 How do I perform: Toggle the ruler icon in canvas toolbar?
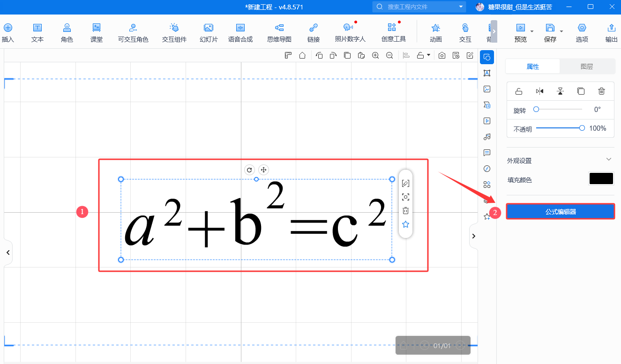point(288,55)
